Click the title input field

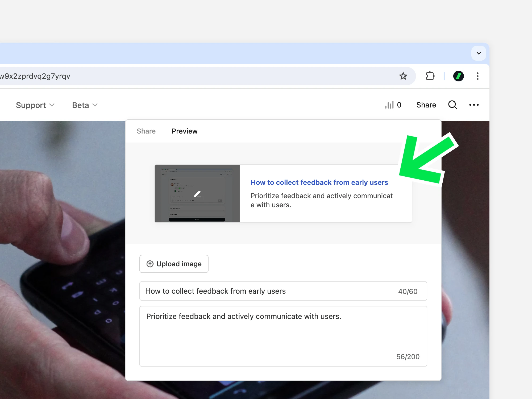pos(283,291)
